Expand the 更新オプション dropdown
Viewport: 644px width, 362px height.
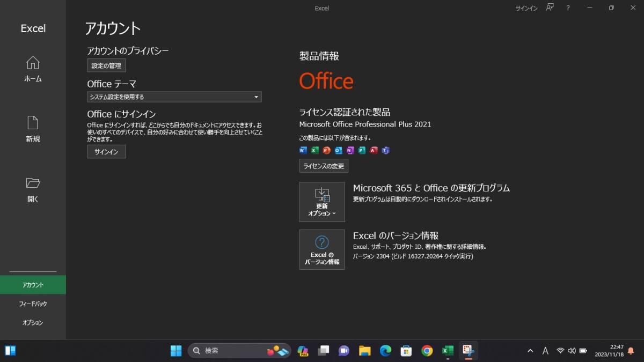(322, 202)
